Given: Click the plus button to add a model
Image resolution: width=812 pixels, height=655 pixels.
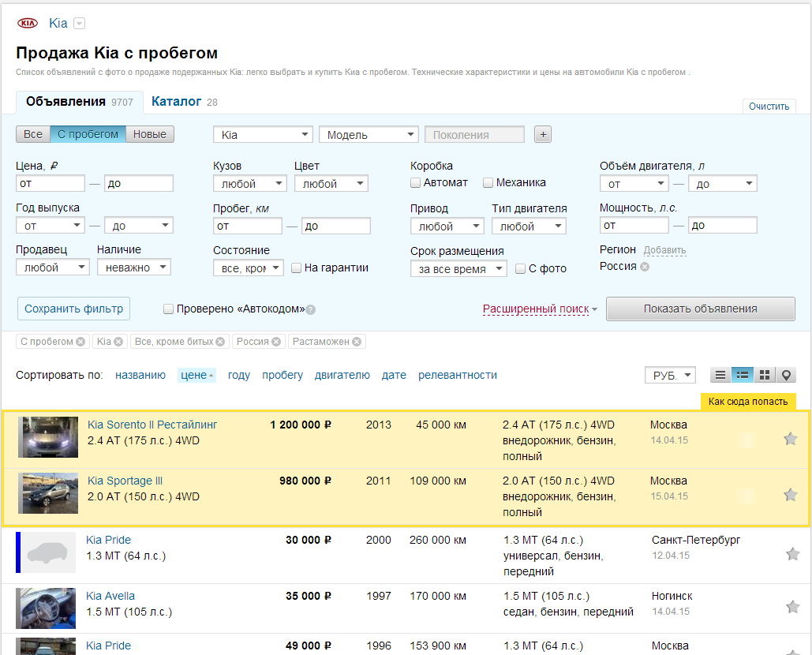Looking at the screenshot, I should click(543, 135).
